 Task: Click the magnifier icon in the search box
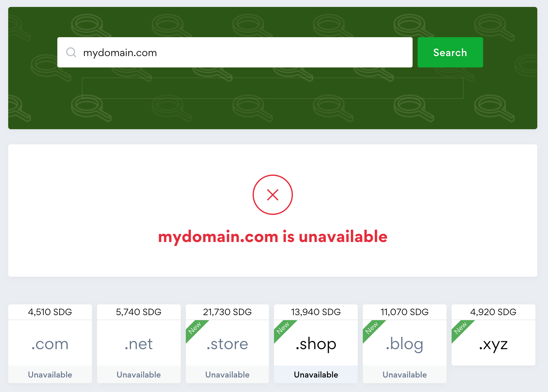[71, 52]
